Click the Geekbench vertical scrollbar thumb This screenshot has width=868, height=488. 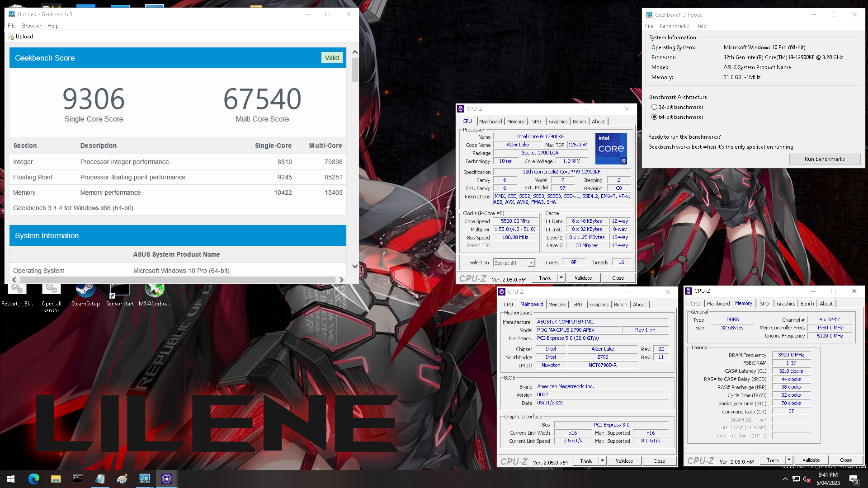355,70
